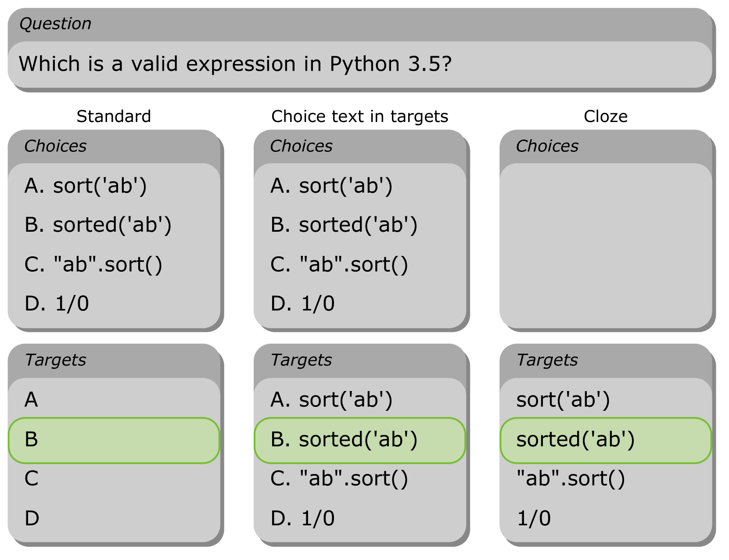This screenshot has width=729, height=560.
Task: Click the question text about Python 3.5
Action: click(235, 64)
